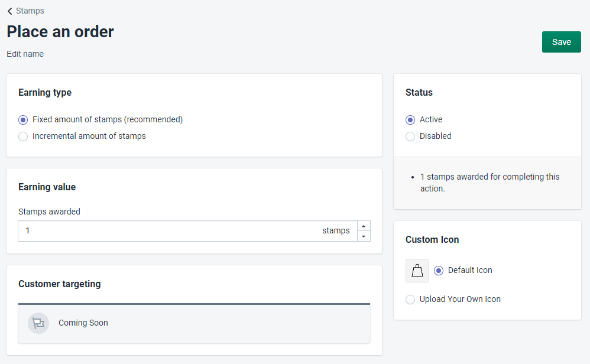
Task: Click the Custom Icon section heading
Action: click(x=432, y=240)
